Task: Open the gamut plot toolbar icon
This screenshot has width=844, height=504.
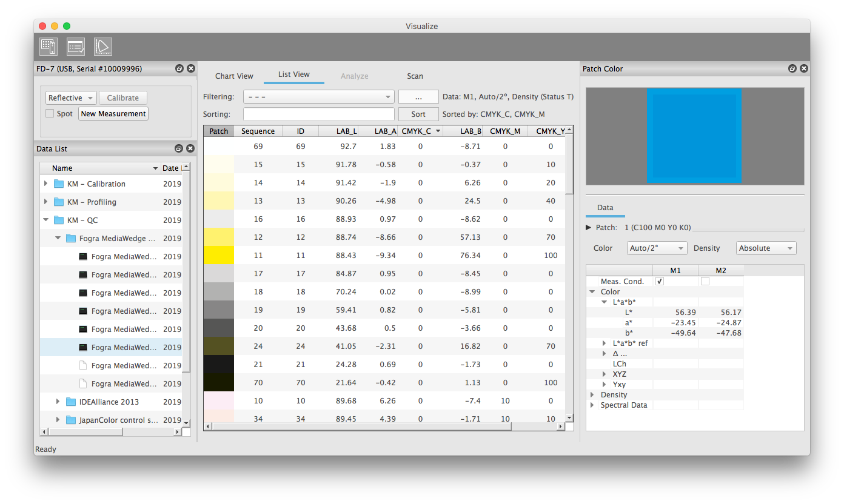Action: 103,47
